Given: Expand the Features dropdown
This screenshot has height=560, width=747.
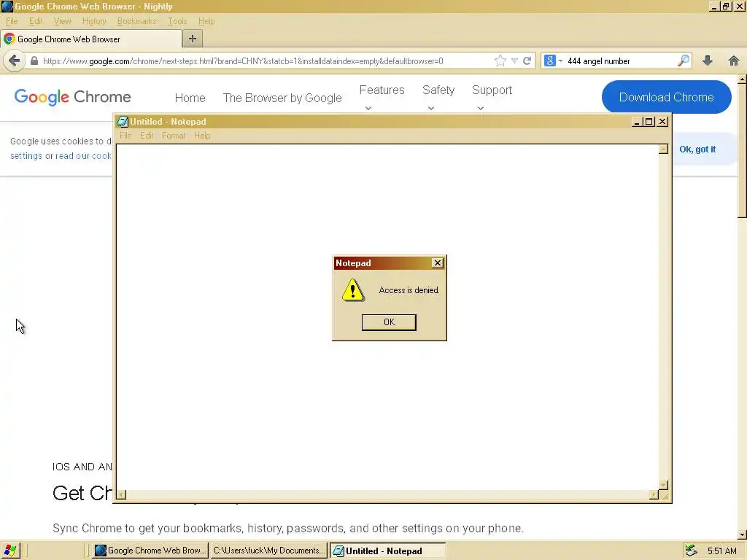Looking at the screenshot, I should click(382, 97).
